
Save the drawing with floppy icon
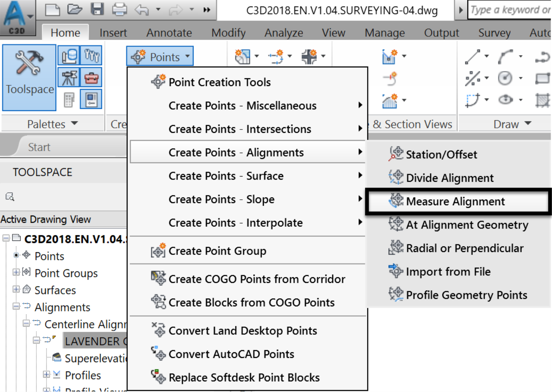97,9
